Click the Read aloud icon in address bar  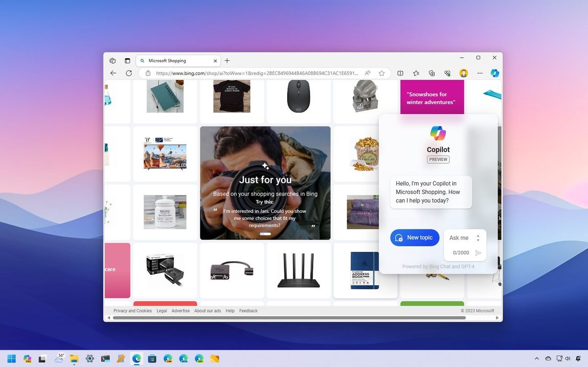[x=367, y=73]
